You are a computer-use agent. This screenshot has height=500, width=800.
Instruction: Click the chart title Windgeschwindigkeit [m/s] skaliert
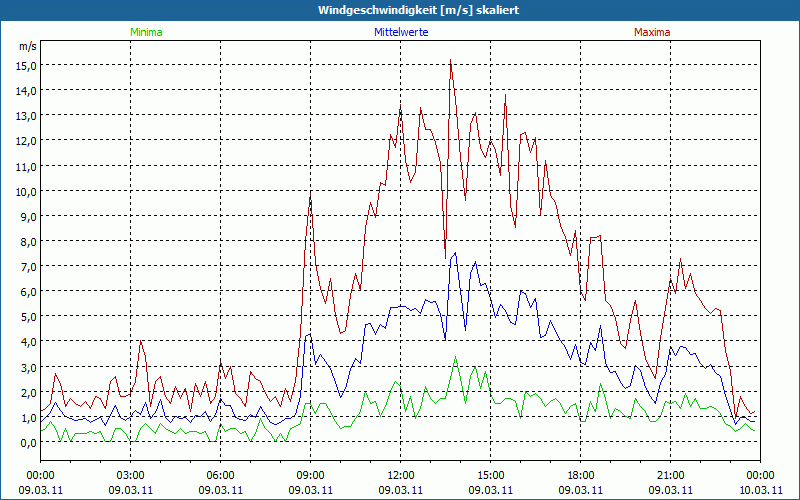point(418,10)
